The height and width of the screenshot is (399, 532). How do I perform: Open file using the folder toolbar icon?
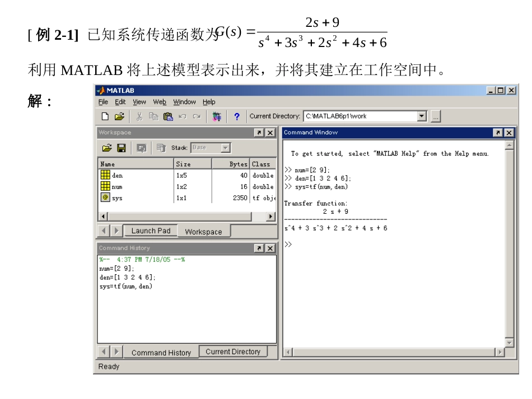[119, 116]
